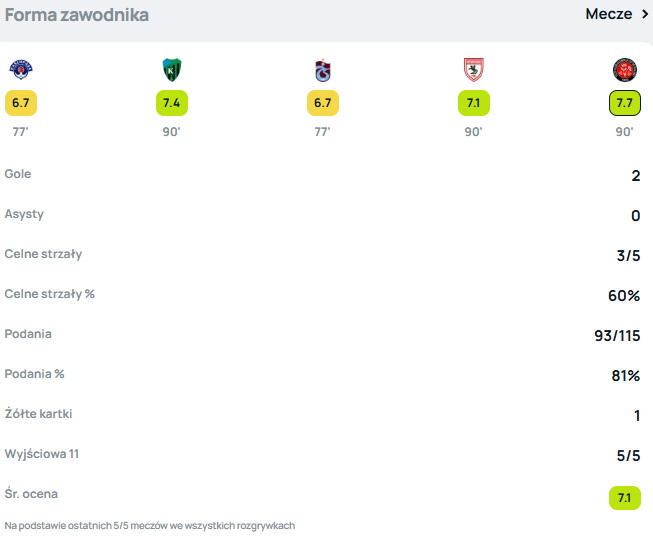Screen dimensions: 653x541
Task: Open the claret Trabzonspor crest match
Action: (x=322, y=70)
